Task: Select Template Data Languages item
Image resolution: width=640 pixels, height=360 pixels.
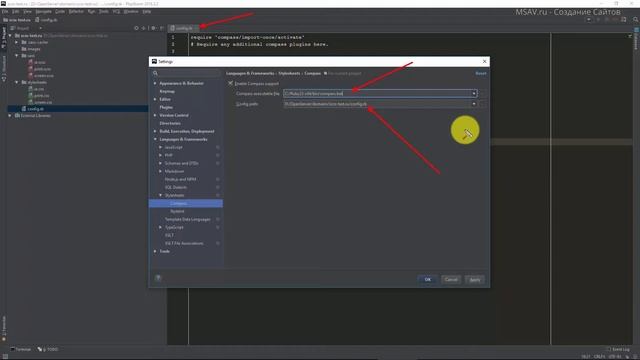Action: click(x=188, y=220)
